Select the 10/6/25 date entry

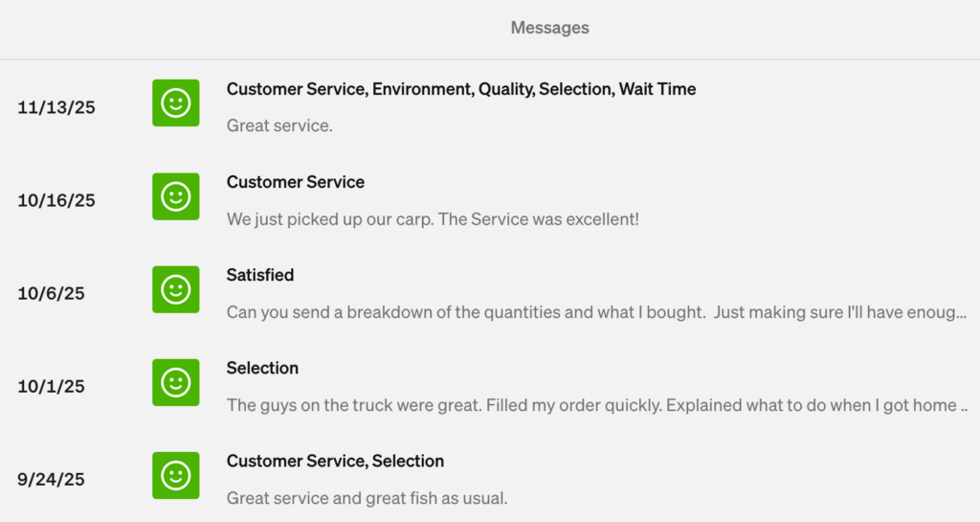coord(51,293)
